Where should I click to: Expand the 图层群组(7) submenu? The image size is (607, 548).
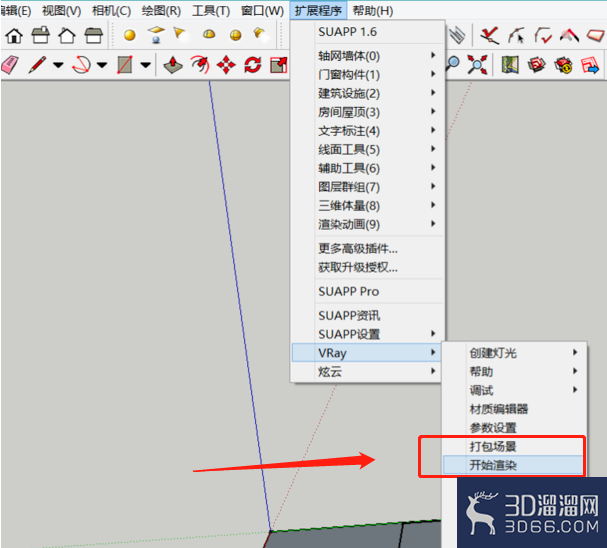click(367, 187)
